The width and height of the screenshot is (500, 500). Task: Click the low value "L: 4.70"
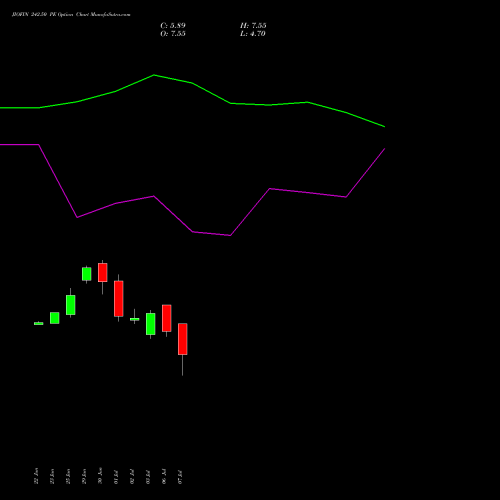click(x=253, y=34)
